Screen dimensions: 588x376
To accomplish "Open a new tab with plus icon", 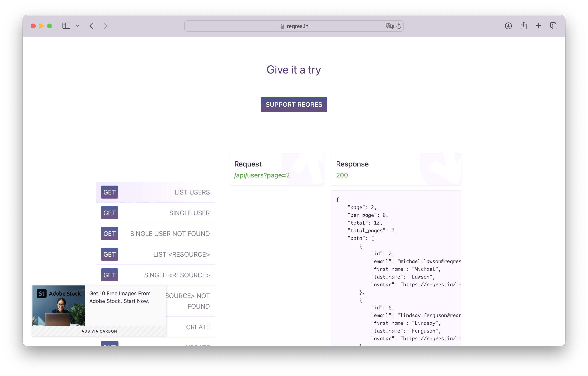I will 538,26.
